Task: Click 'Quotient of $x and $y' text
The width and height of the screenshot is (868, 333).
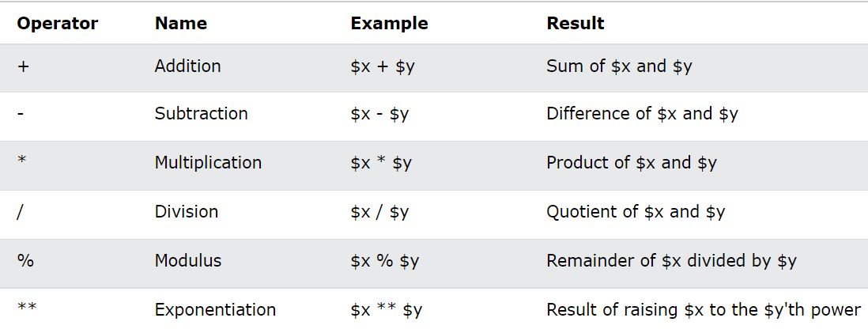Action: [636, 212]
